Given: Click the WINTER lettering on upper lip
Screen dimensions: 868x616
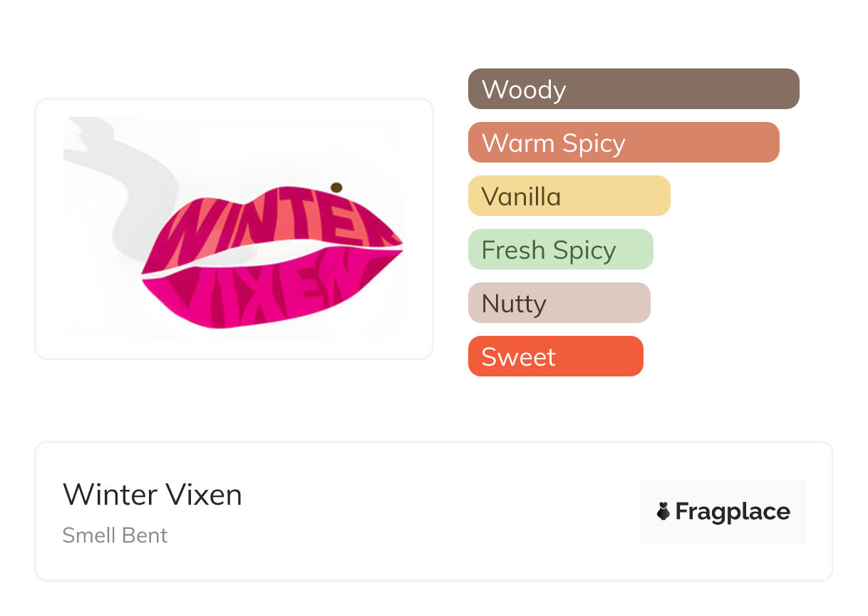Looking at the screenshot, I should tap(271, 222).
